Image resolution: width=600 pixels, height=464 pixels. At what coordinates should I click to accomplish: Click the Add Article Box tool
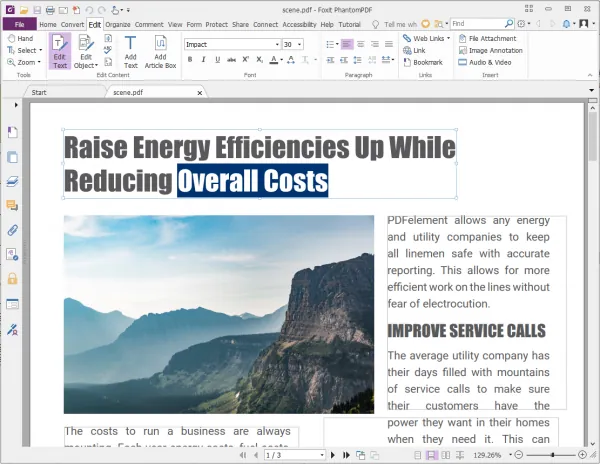point(160,52)
